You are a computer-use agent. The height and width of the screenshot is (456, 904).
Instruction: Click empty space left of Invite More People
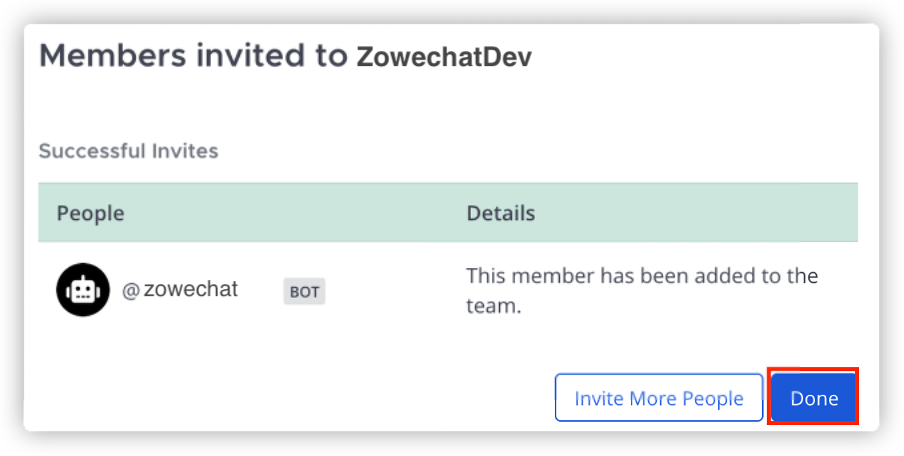click(300, 398)
